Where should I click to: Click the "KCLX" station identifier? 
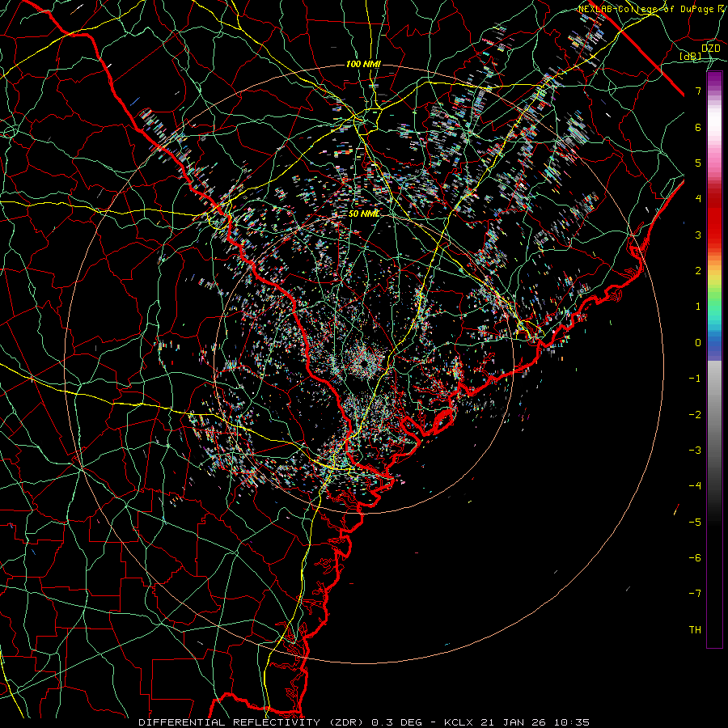(459, 722)
